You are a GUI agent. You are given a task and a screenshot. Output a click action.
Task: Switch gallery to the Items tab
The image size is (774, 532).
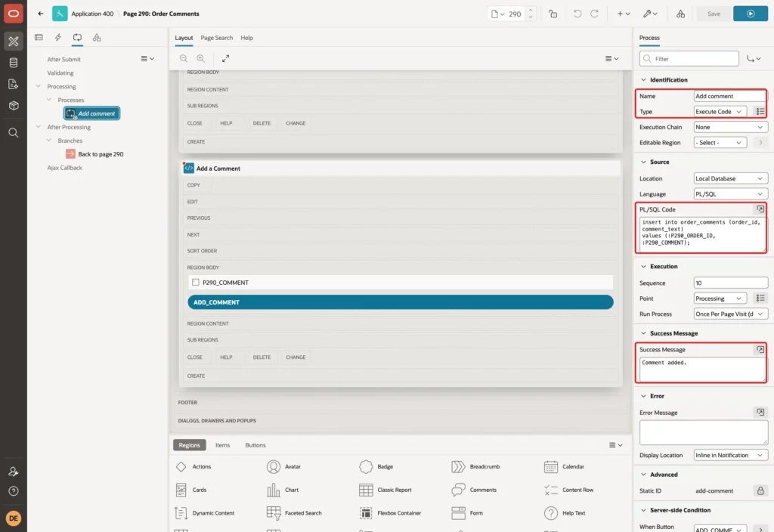(x=223, y=444)
